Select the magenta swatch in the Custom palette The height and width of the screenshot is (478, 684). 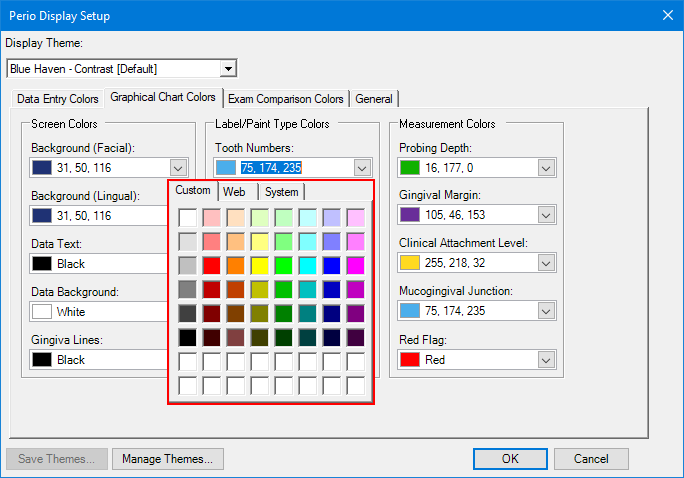click(356, 265)
